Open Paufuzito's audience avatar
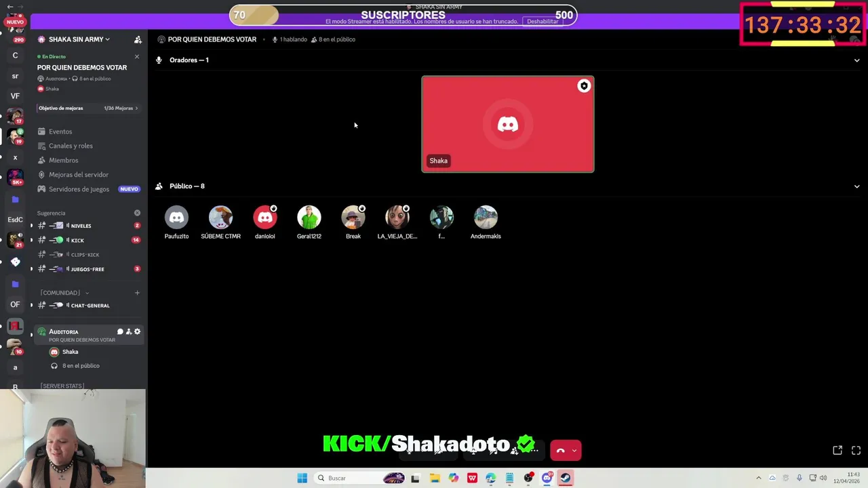Image resolution: width=868 pixels, height=488 pixels. 176,218
